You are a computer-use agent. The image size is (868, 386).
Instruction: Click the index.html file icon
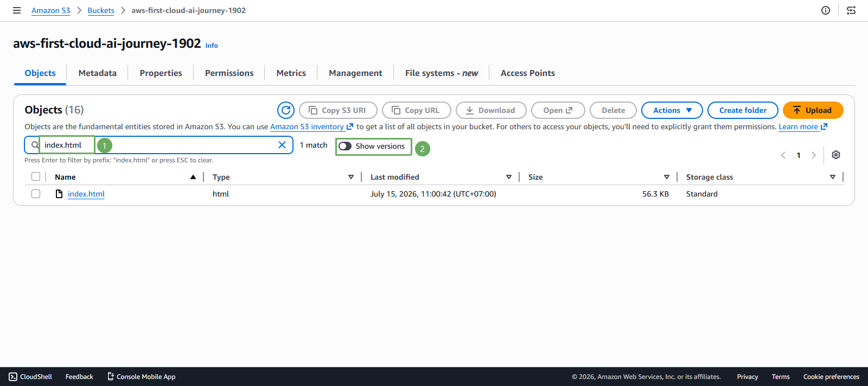point(59,194)
